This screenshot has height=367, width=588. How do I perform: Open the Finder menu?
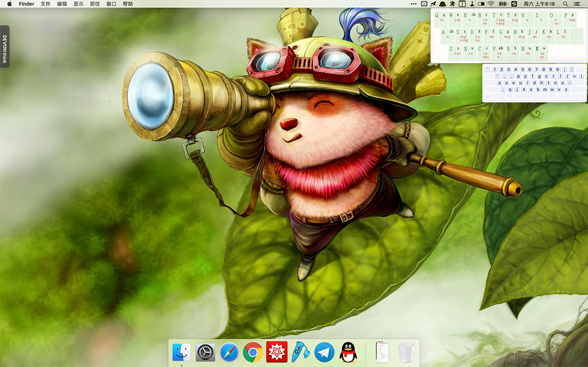pos(26,4)
